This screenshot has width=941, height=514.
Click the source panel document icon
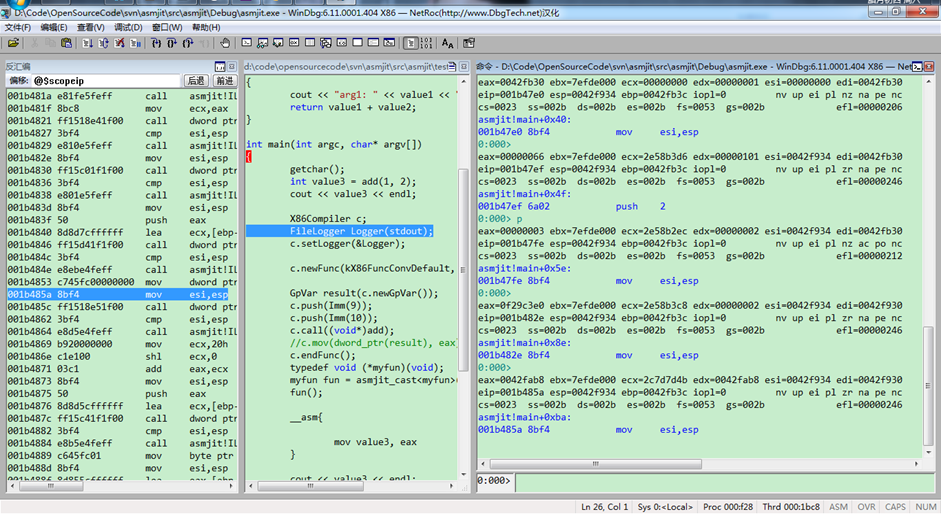click(x=452, y=67)
